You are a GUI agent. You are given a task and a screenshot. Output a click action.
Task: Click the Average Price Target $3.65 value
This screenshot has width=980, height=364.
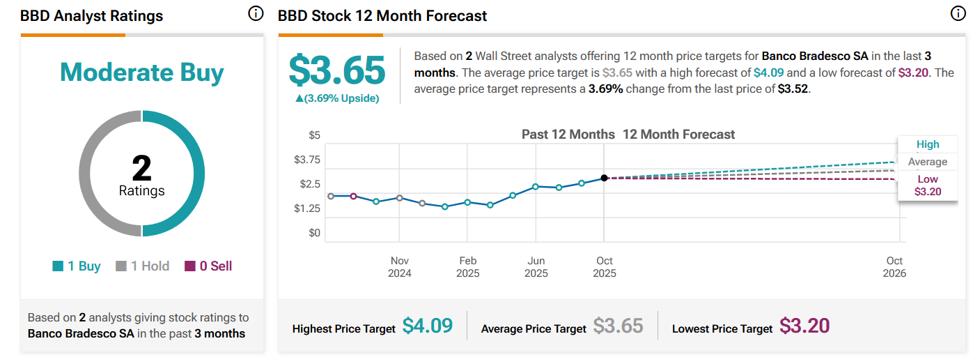(619, 326)
